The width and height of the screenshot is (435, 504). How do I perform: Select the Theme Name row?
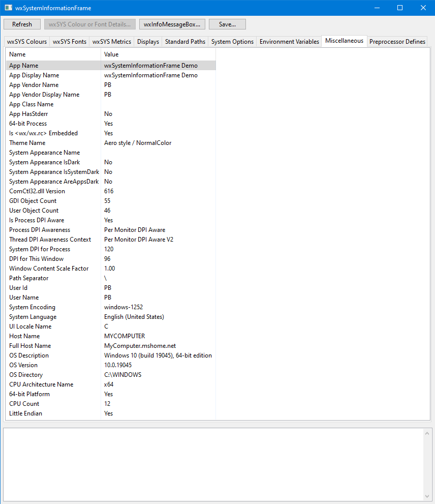(x=111, y=143)
